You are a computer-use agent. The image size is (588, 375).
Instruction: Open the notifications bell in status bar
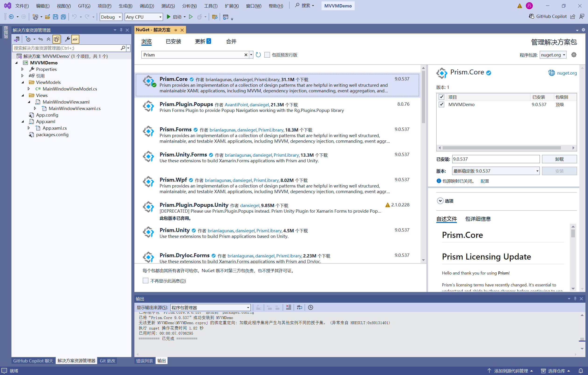point(581,371)
